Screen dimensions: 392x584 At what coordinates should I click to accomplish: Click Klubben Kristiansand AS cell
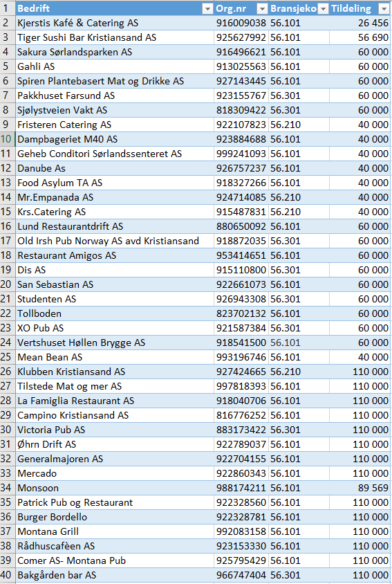(x=115, y=372)
